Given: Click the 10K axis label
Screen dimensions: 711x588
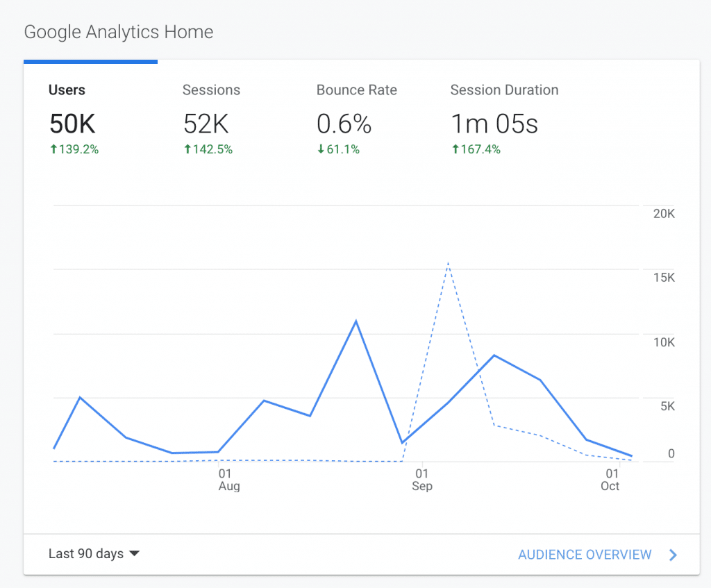Looking at the screenshot, I should click(x=664, y=342).
